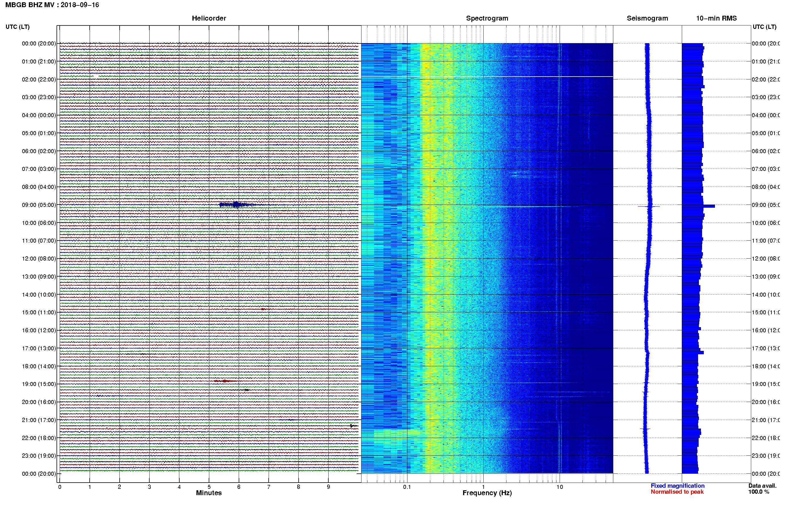This screenshot has width=812, height=508.
Task: Click the '100.0 %' availability value
Action: (x=759, y=492)
